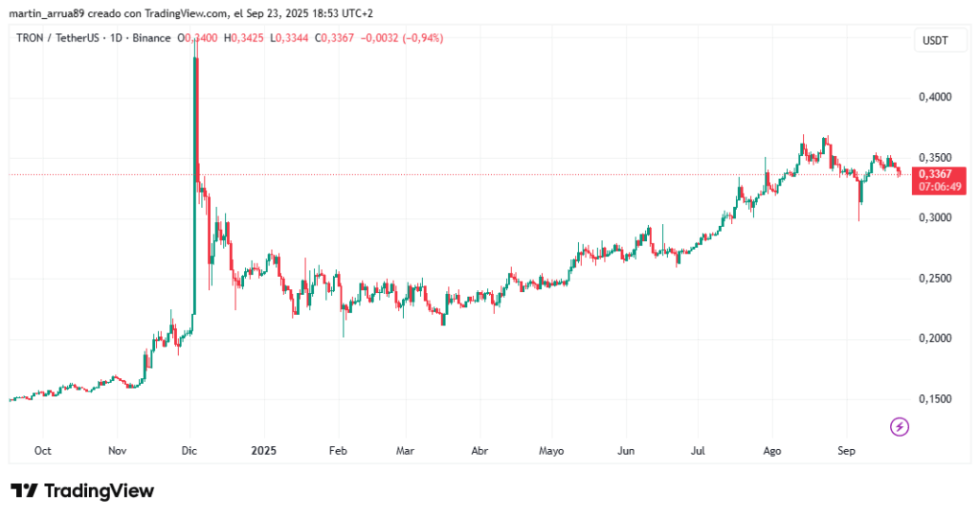Select the 2025 marker on time axis
Image resolution: width=980 pixels, height=518 pixels.
point(259,450)
